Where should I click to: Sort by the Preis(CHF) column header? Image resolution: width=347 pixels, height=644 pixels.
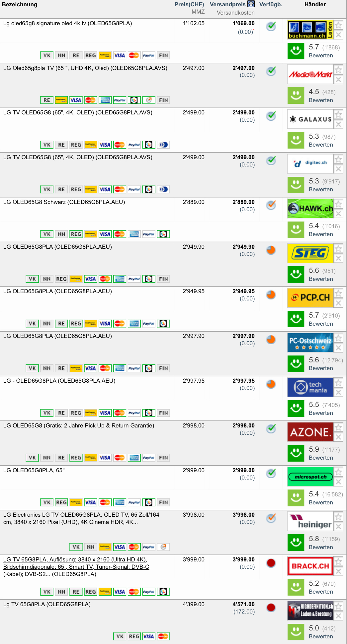coord(189,4)
